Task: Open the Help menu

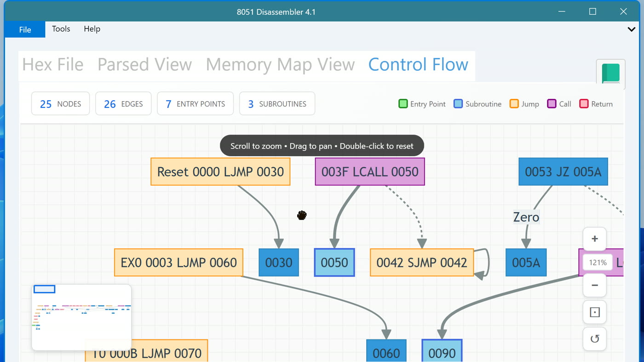Action: (92, 29)
